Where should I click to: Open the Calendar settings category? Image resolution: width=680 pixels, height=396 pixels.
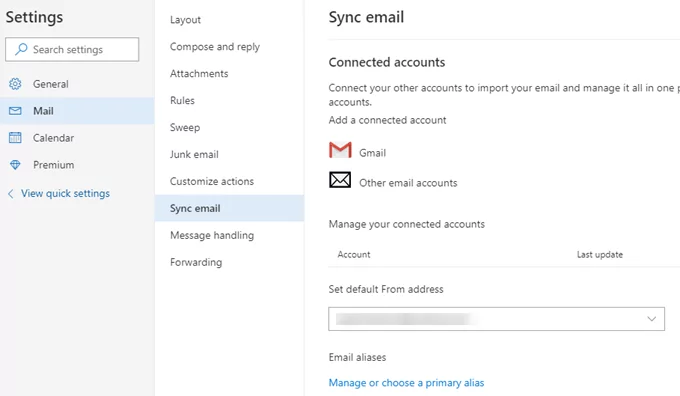point(77,138)
